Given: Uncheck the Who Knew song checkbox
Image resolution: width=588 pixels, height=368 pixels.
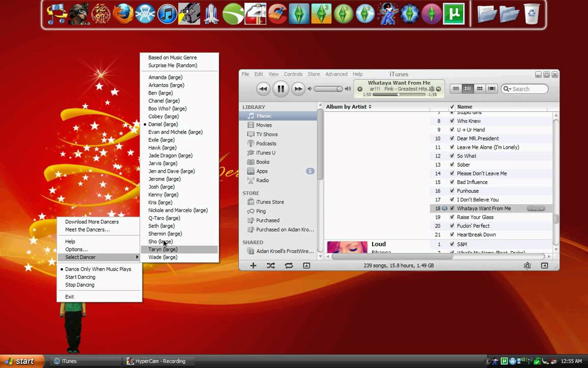Looking at the screenshot, I should [x=452, y=121].
